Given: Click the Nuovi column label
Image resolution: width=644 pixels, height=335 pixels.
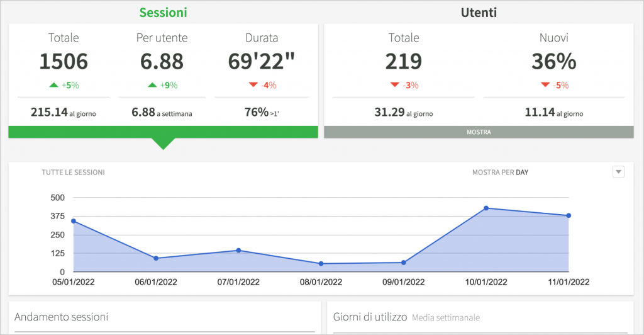Looking at the screenshot, I should (x=554, y=38).
